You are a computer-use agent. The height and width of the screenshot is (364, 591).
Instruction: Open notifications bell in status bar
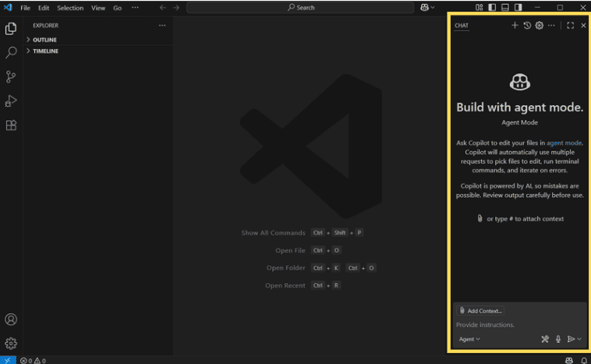(584, 361)
